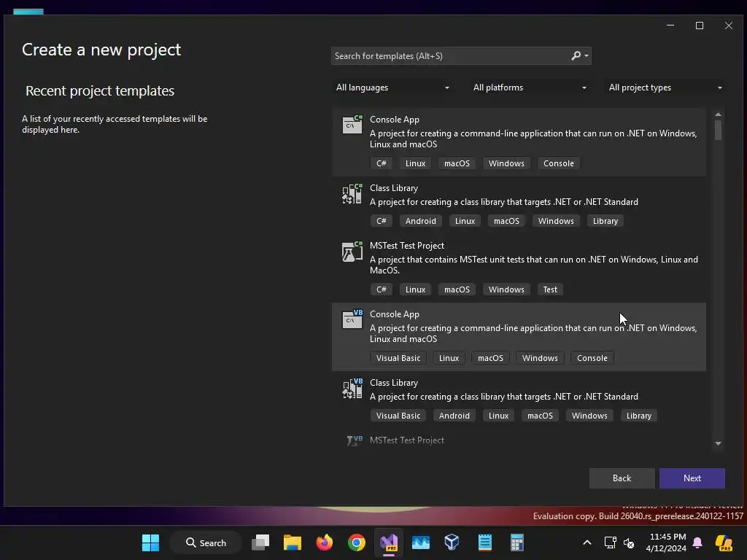This screenshot has width=747, height=560.
Task: Select the C# Class Library template title
Action: point(394,188)
